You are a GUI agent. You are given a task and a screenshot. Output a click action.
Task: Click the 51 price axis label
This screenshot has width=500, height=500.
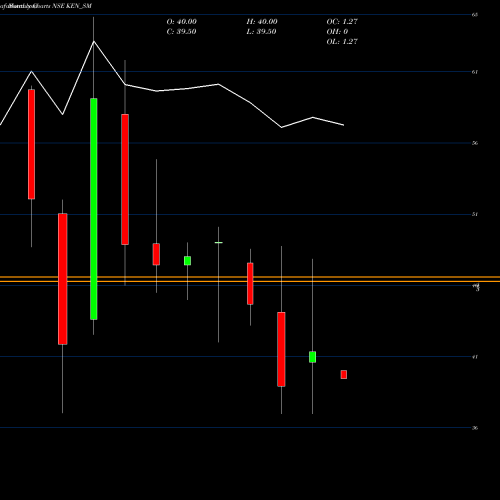coord(475,214)
